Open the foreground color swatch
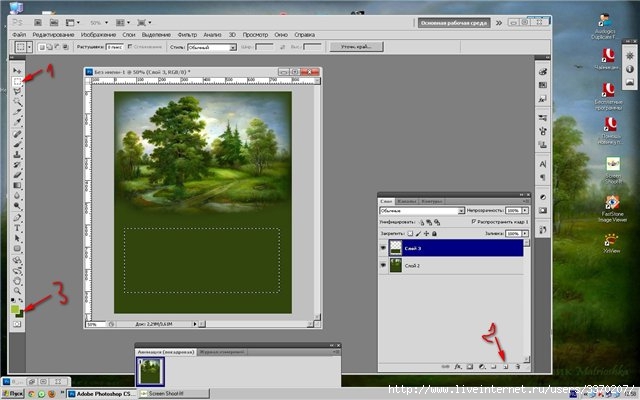Viewport: 640px width, 400px height. (15, 309)
